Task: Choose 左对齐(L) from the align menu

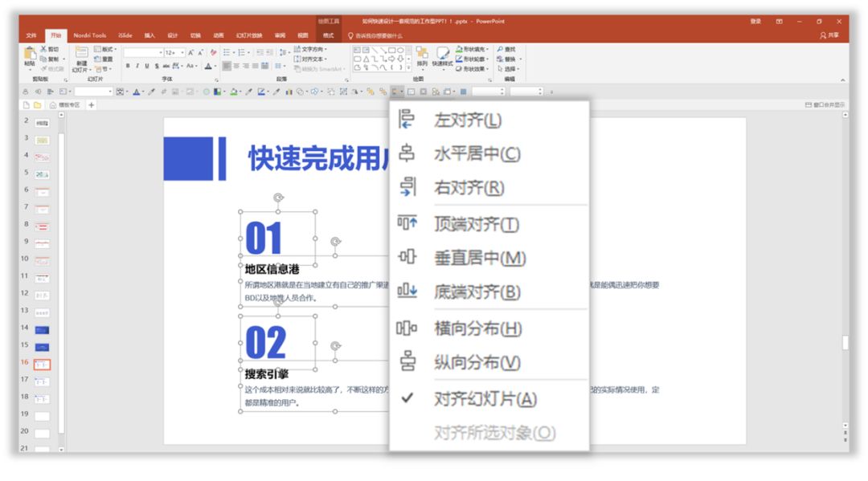Action: click(x=489, y=120)
